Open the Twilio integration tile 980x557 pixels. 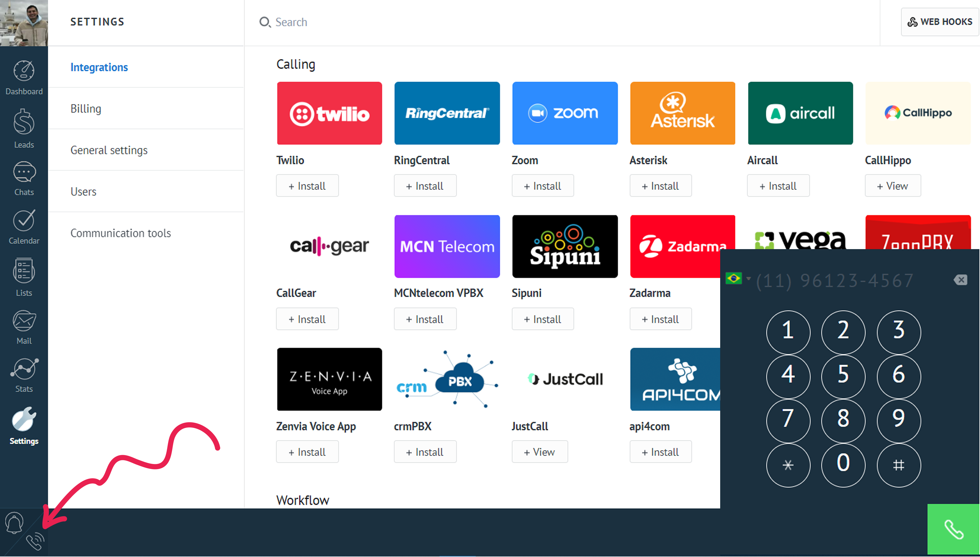pyautogui.click(x=329, y=113)
